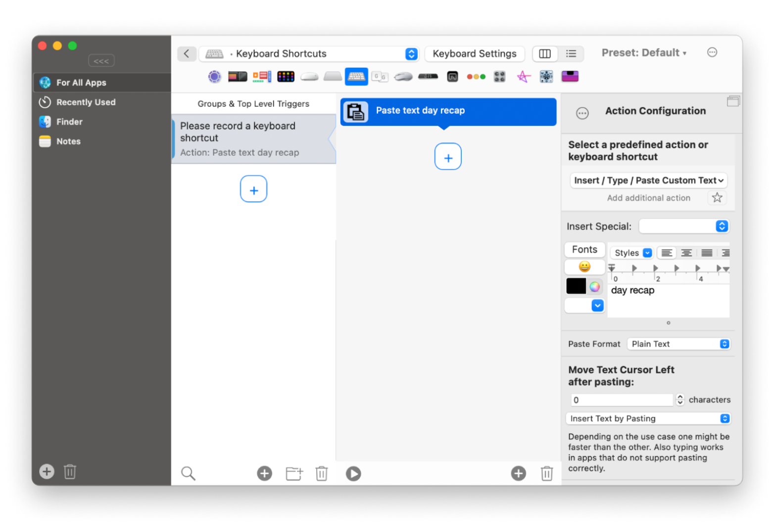Open the floating menus trigger icon

pos(262,77)
